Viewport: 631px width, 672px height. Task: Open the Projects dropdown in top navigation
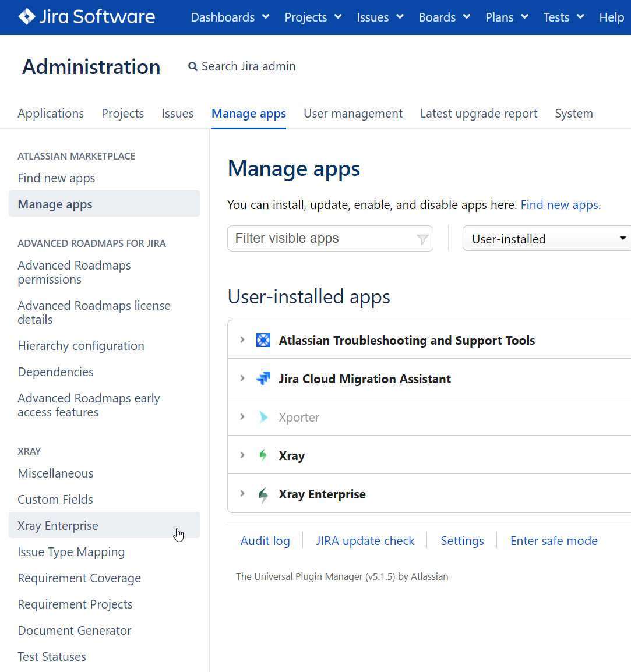(x=313, y=17)
